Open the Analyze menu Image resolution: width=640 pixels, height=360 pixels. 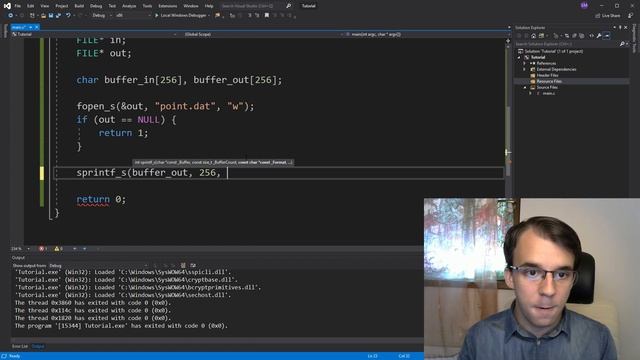click(x=129, y=6)
